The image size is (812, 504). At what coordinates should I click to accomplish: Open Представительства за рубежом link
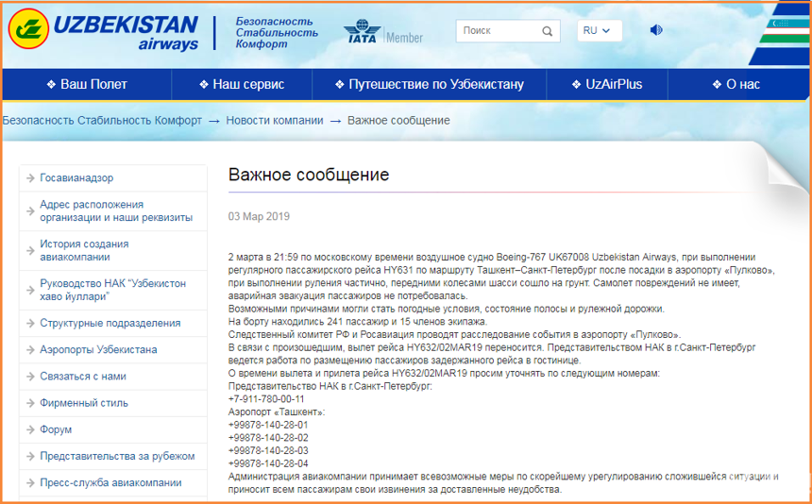click(118, 457)
